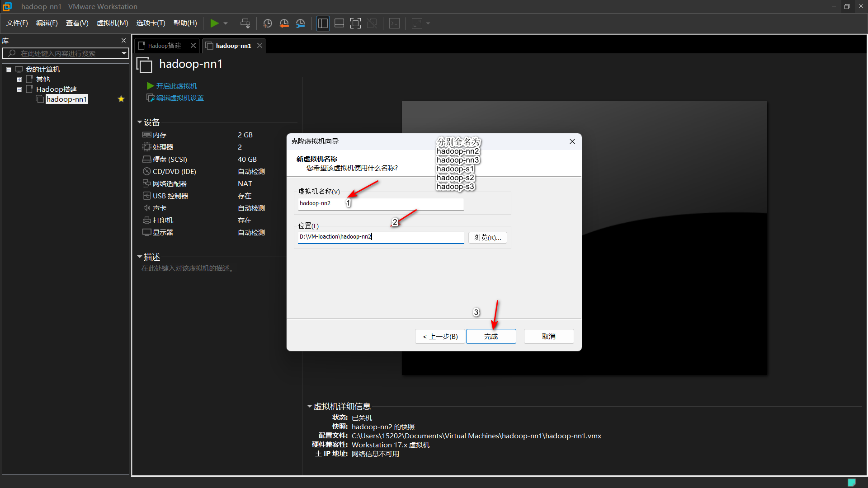Click the revert to snapshot icon
This screenshot has width=868, height=488.
pos(284,23)
